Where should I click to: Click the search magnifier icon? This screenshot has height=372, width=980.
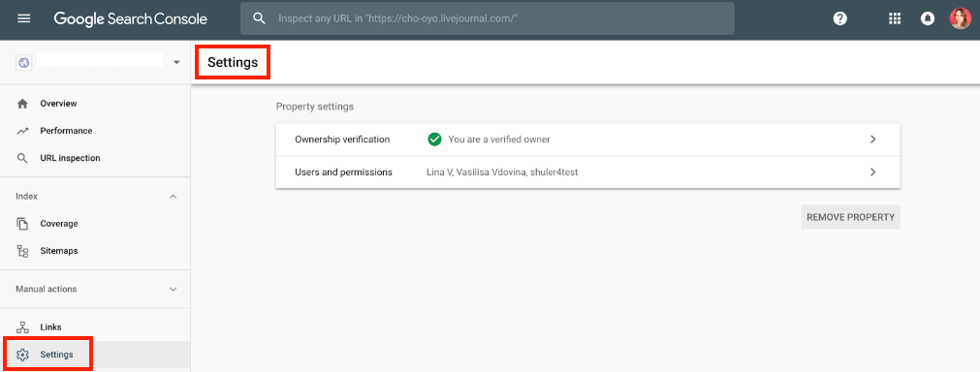[x=259, y=18]
